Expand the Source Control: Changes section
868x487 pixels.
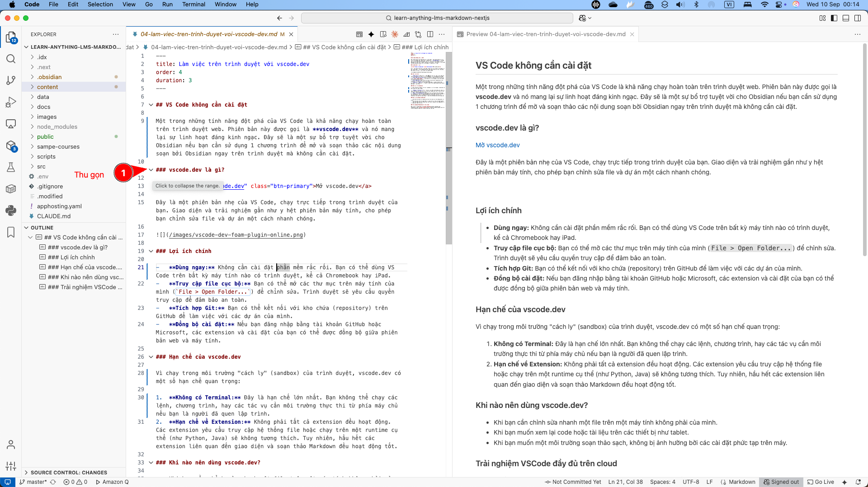click(69, 473)
